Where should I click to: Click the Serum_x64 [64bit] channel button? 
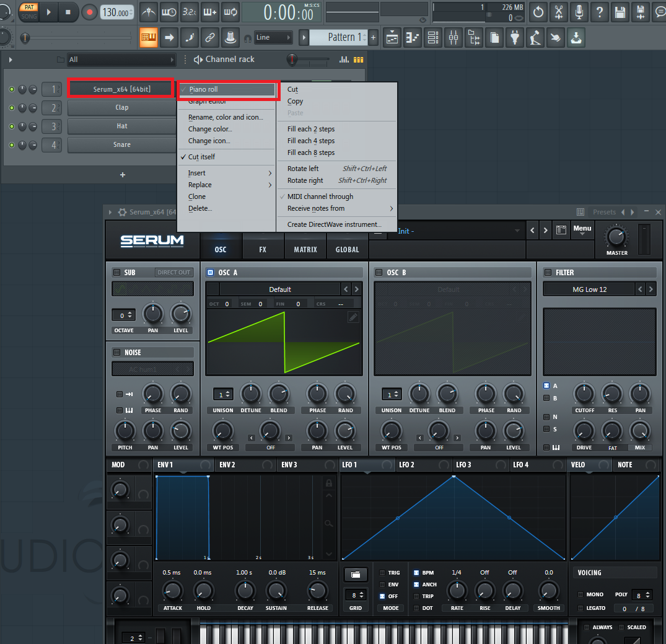(x=121, y=89)
